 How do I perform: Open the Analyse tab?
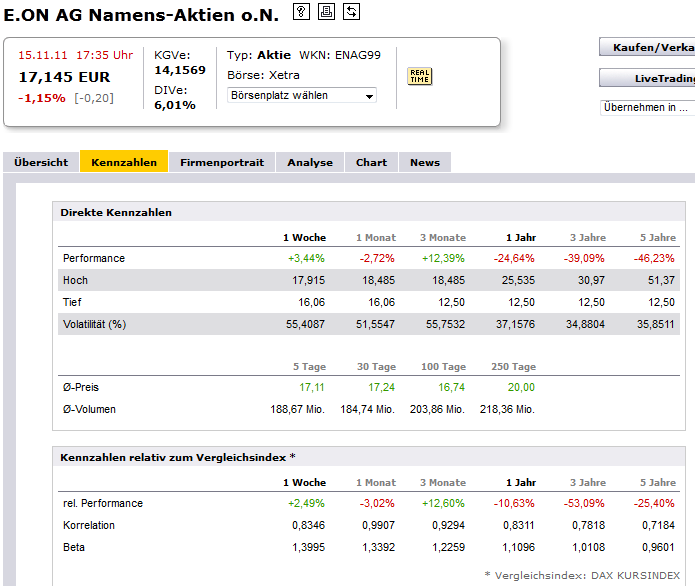[310, 162]
